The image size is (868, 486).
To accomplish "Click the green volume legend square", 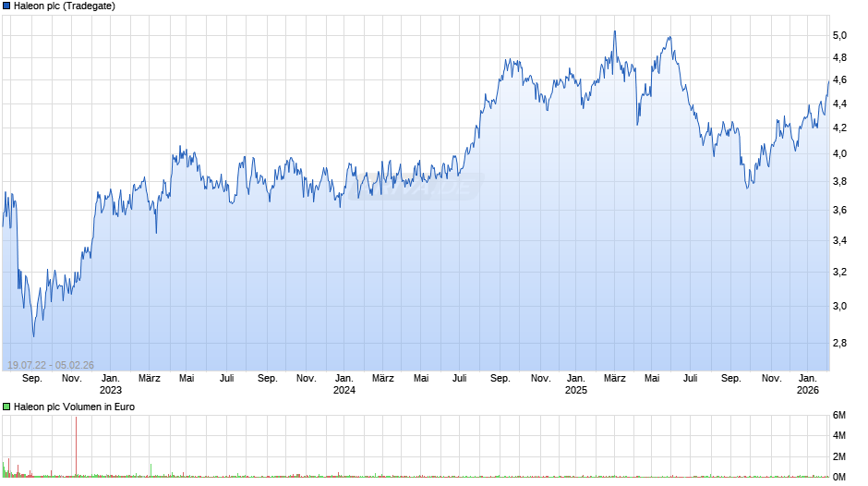I will [x=6, y=407].
